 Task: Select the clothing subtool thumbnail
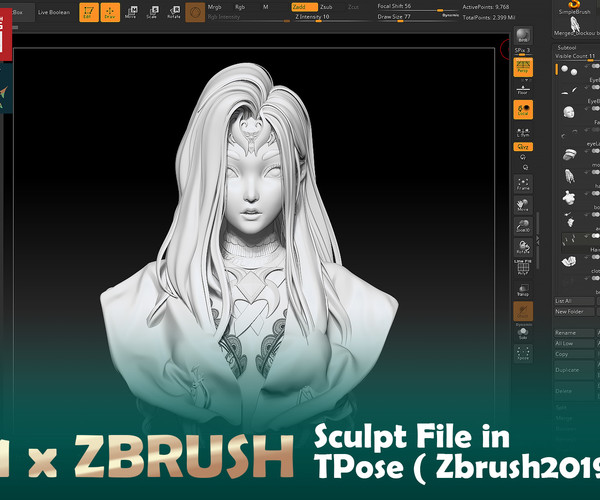click(569, 261)
